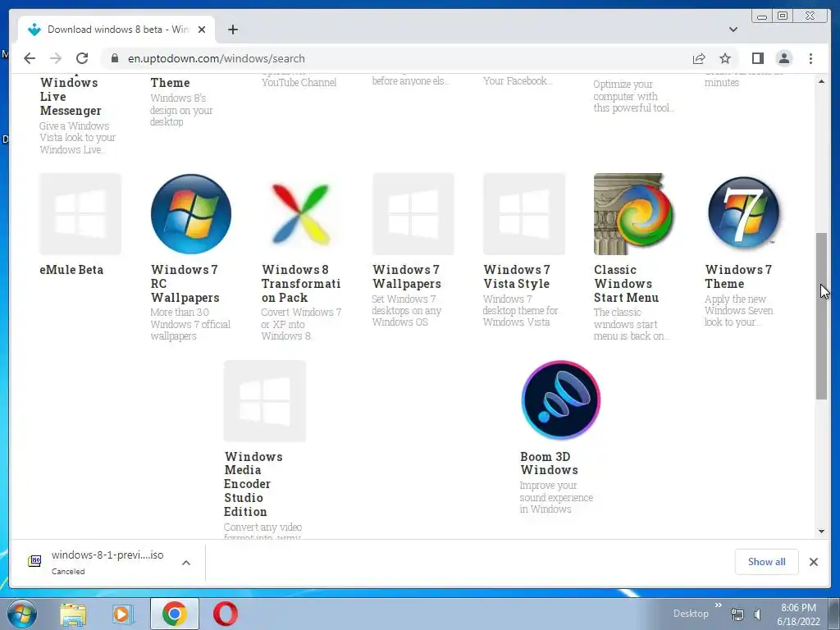Launch Opera from the taskbar

tap(226, 614)
